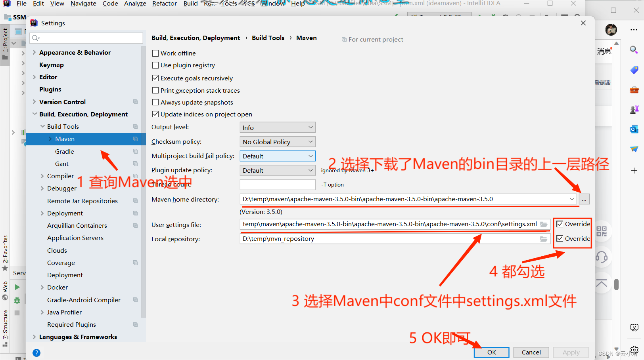Click the plus icon in right sidebar
Image resolution: width=644 pixels, height=360 pixels.
tap(634, 171)
